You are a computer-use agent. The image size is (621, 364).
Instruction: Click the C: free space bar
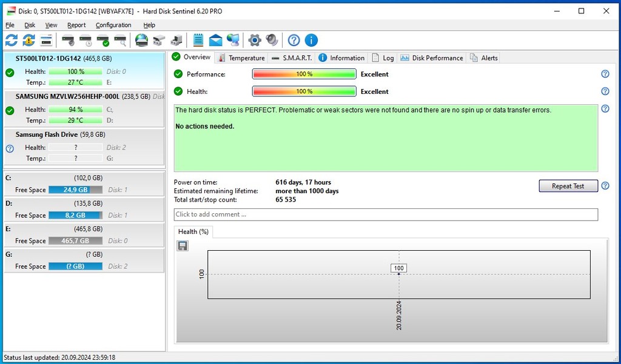[75, 190]
